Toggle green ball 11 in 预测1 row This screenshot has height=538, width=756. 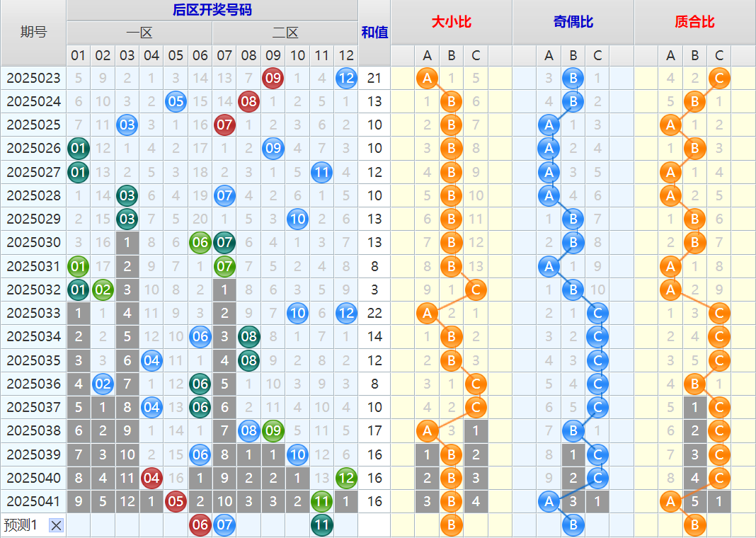[x=321, y=525]
